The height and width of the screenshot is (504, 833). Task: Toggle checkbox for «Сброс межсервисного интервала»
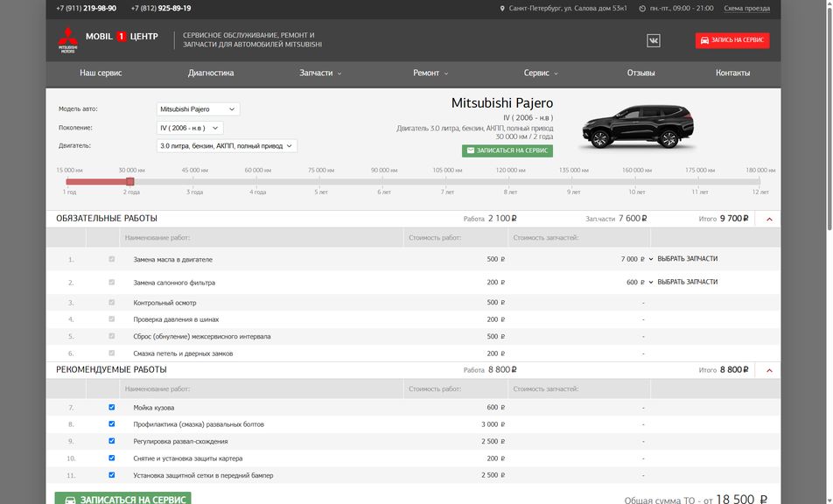[x=112, y=336]
